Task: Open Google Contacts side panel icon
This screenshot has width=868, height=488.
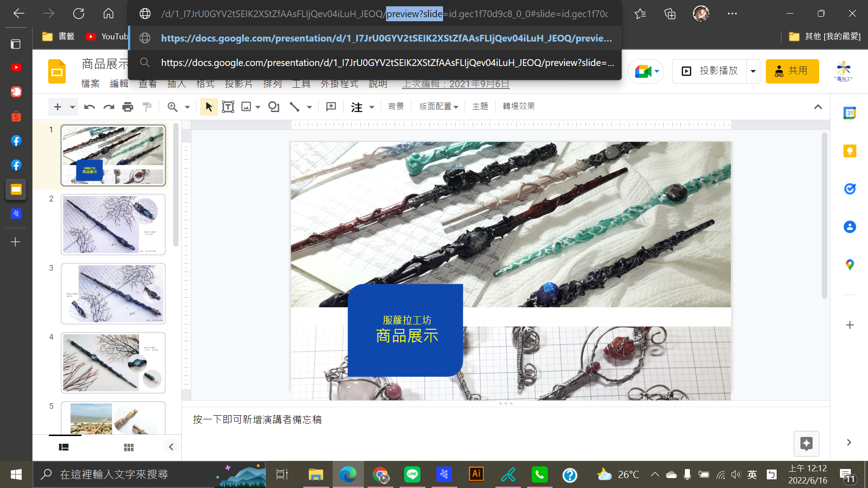Action: click(849, 227)
